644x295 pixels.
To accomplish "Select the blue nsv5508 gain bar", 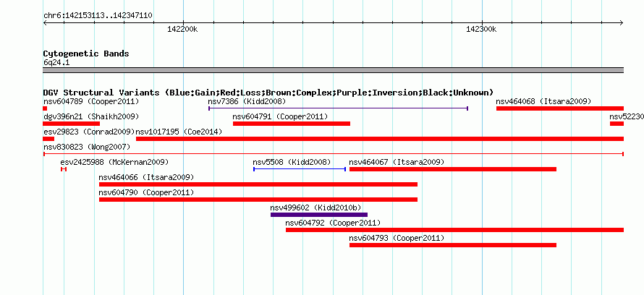I will click(x=300, y=169).
